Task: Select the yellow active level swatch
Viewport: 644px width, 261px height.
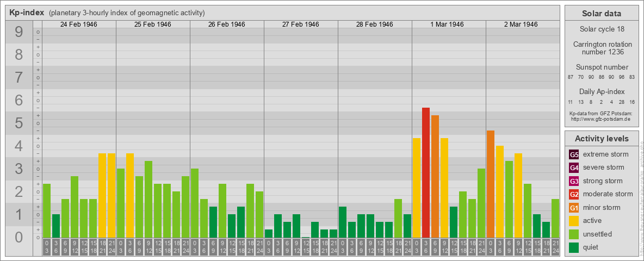Action: [x=574, y=221]
